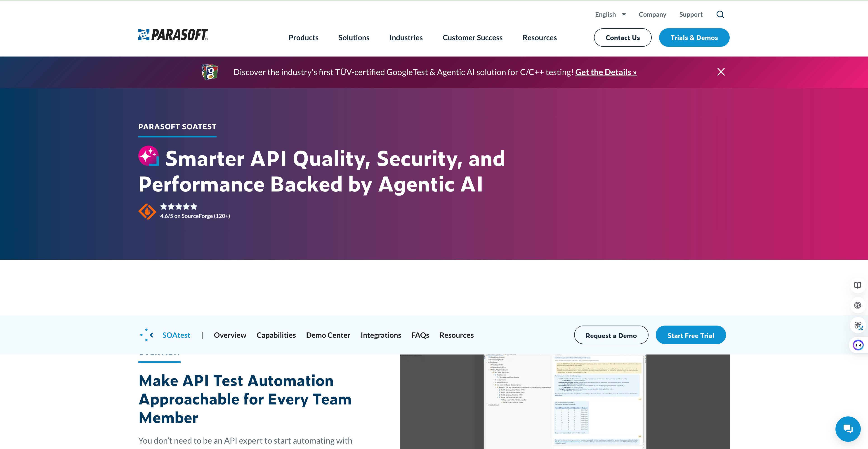Image resolution: width=868 pixels, height=449 pixels.
Task: Click the Parasoft logo
Action: [x=173, y=35]
